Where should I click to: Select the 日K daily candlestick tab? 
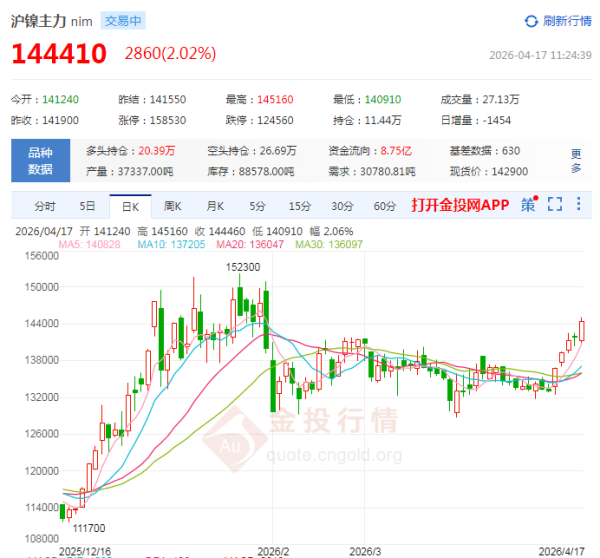pyautogui.click(x=130, y=207)
